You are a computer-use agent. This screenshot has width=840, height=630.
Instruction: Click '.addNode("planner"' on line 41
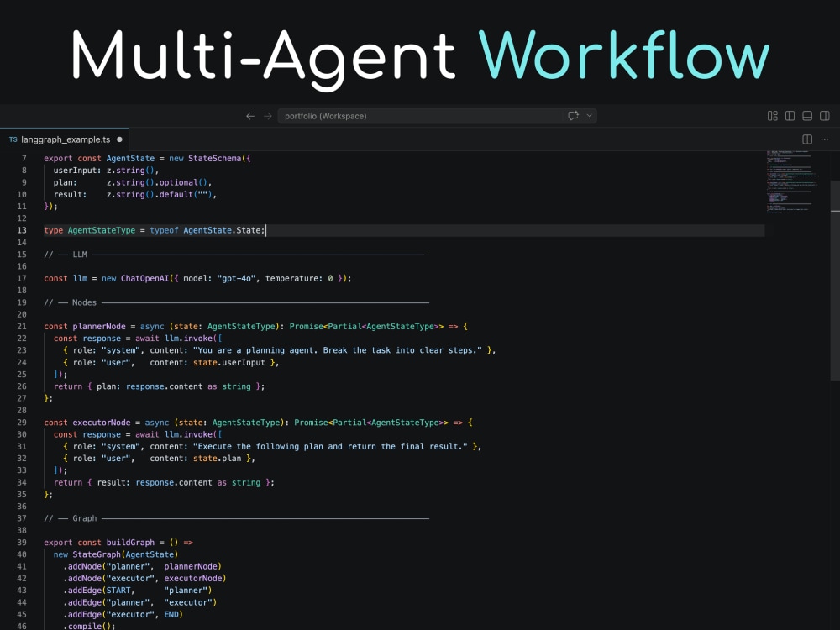(106, 566)
